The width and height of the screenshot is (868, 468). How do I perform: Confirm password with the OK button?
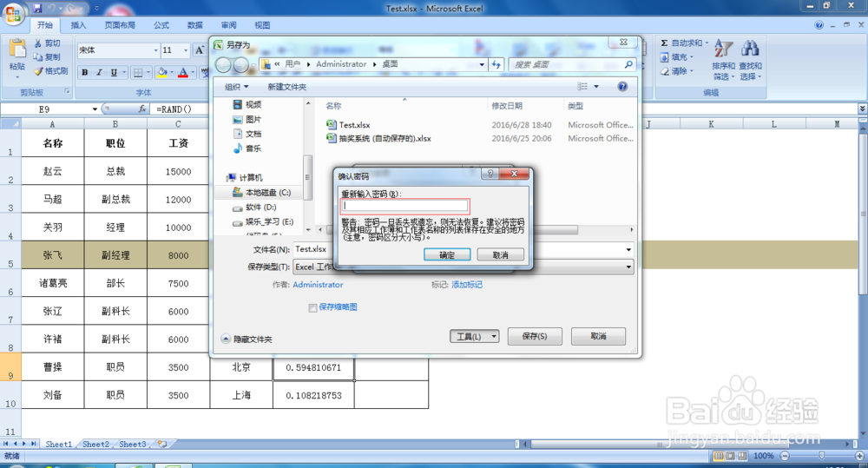point(447,254)
